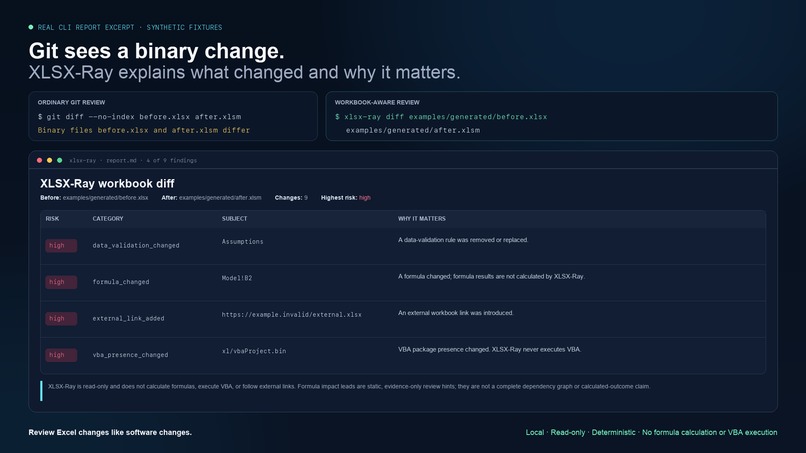This screenshot has width=806, height=453.
Task: Click the 'Git sees a binary change.' headline
Action: pyautogui.click(x=156, y=51)
